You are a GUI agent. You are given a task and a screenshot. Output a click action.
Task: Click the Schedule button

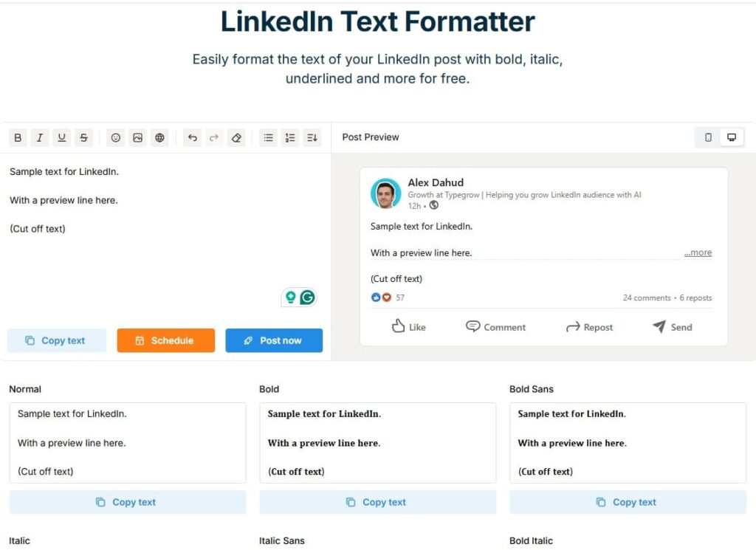coord(165,340)
